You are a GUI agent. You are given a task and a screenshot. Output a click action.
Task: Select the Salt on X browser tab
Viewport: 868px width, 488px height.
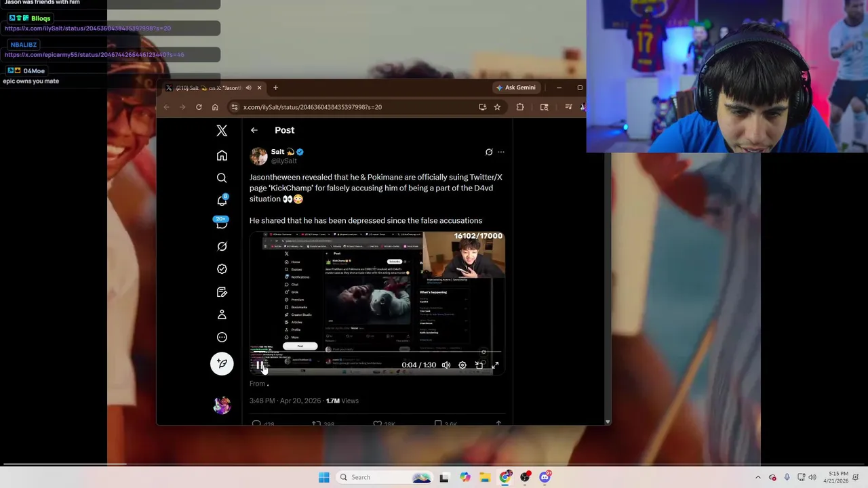[214, 87]
